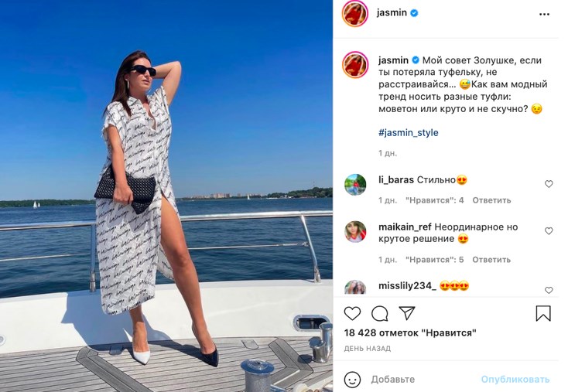Click the Опубликовать button
568x392 pixels.
pos(515,380)
